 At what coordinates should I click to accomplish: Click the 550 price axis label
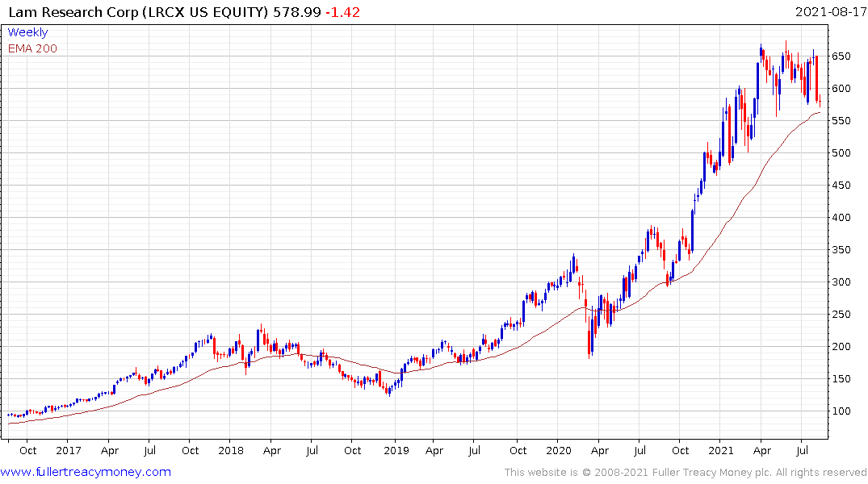841,120
